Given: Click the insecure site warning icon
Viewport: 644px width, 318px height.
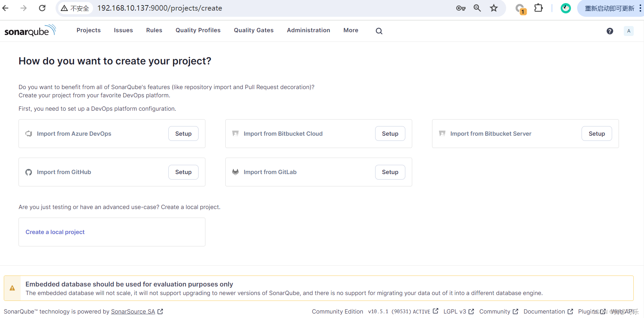Looking at the screenshot, I should 64,8.
